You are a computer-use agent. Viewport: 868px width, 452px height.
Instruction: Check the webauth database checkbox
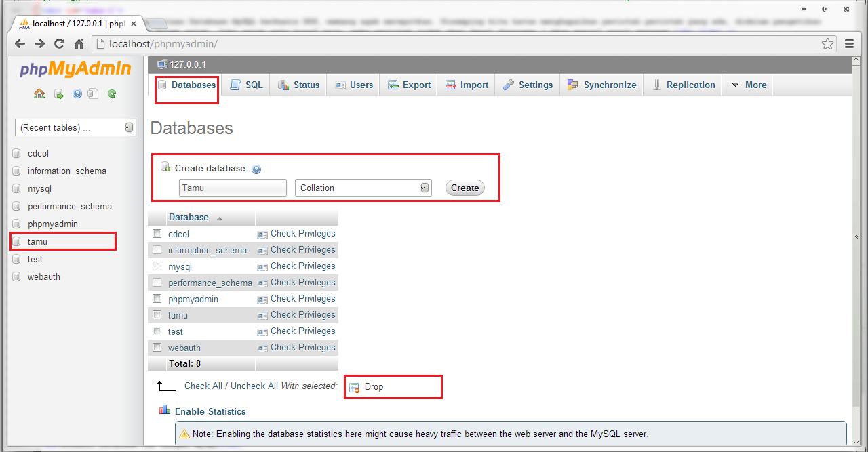pyautogui.click(x=157, y=348)
